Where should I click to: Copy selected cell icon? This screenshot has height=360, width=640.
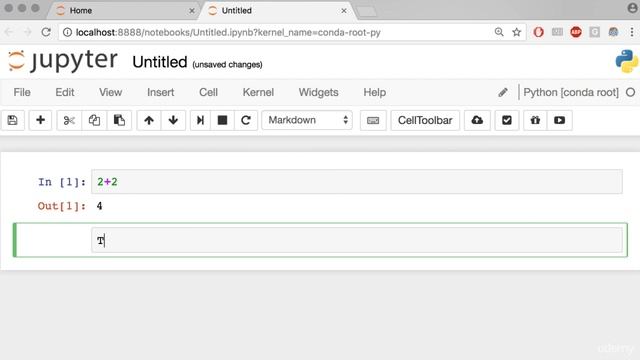[x=94, y=120]
